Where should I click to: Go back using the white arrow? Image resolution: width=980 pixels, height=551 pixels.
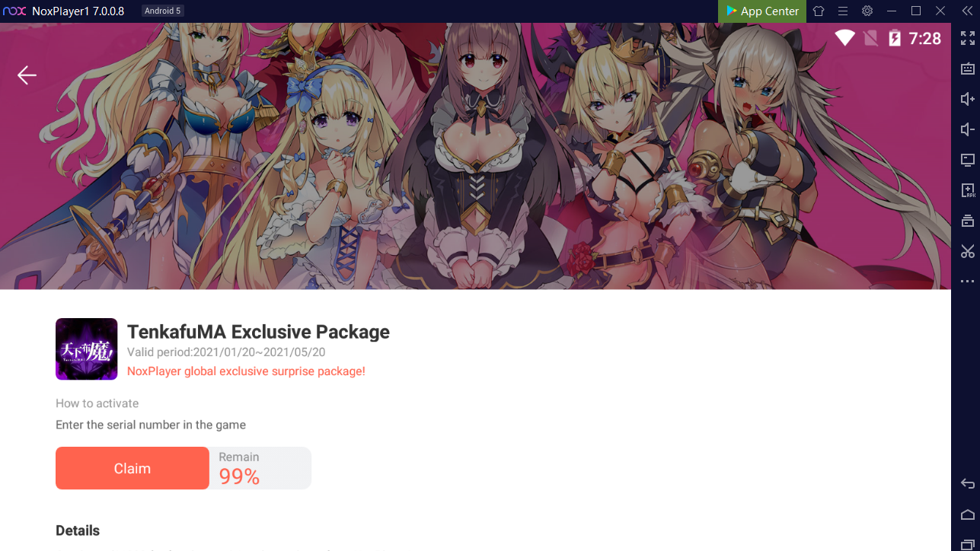(x=27, y=75)
